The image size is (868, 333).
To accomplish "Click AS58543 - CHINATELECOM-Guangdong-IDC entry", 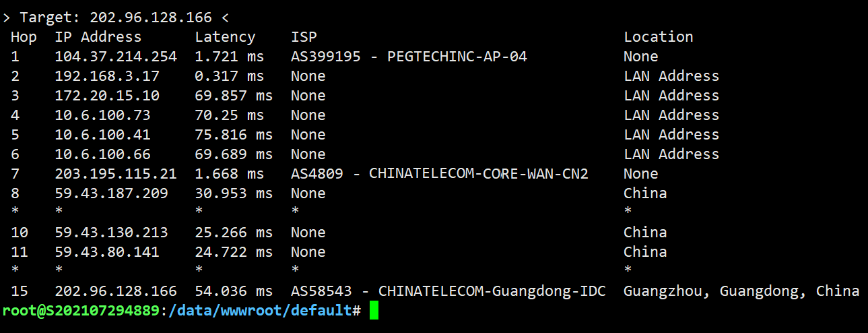I will [448, 291].
